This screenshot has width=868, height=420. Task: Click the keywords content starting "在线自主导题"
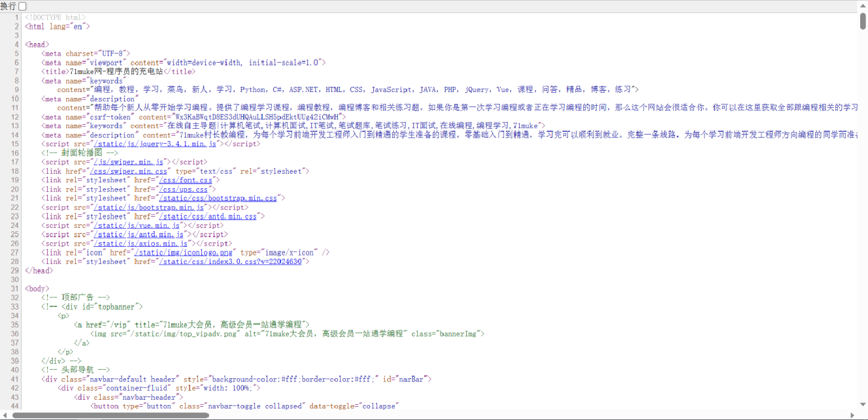[354, 126]
